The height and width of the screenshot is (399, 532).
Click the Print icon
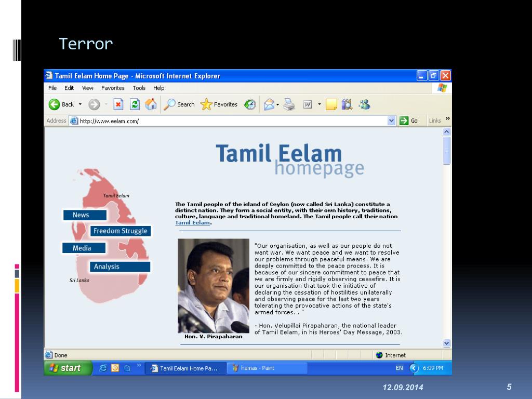point(289,104)
